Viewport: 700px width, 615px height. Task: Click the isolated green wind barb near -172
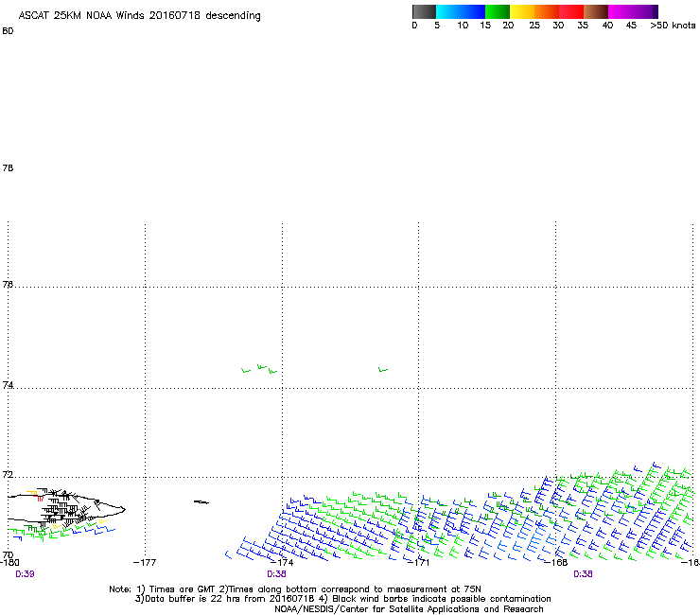click(x=383, y=370)
